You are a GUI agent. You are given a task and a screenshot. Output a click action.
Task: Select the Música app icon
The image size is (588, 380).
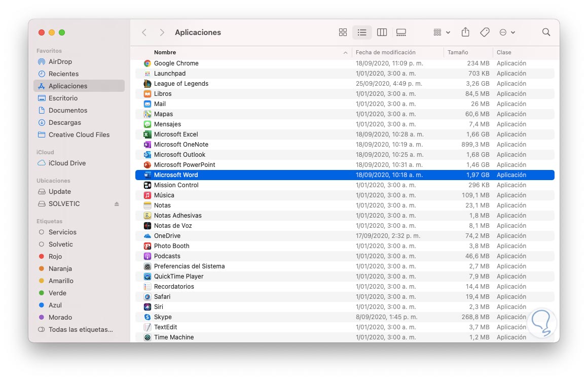(148, 195)
